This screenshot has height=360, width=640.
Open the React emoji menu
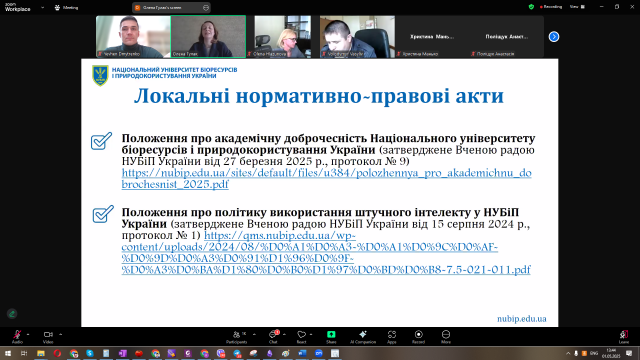point(301,337)
